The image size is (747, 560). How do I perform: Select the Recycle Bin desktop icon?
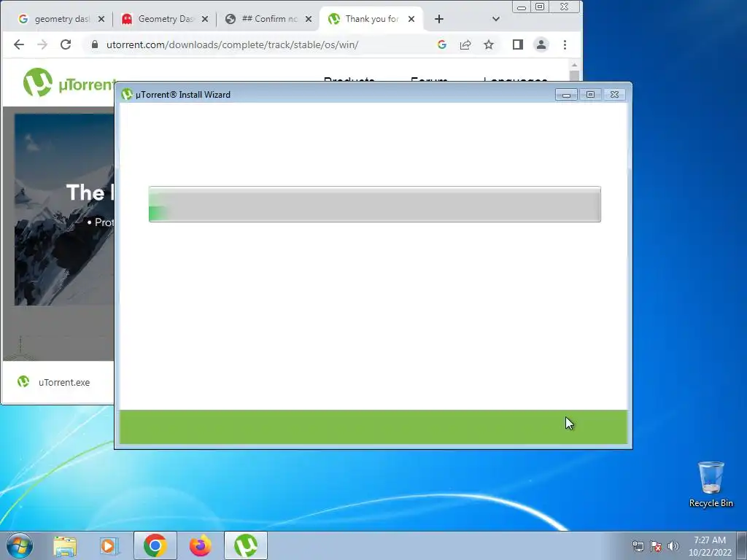[711, 484]
